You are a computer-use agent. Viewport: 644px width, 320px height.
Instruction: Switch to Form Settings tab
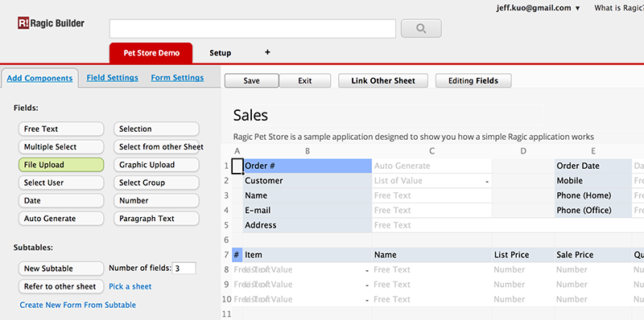pyautogui.click(x=177, y=77)
